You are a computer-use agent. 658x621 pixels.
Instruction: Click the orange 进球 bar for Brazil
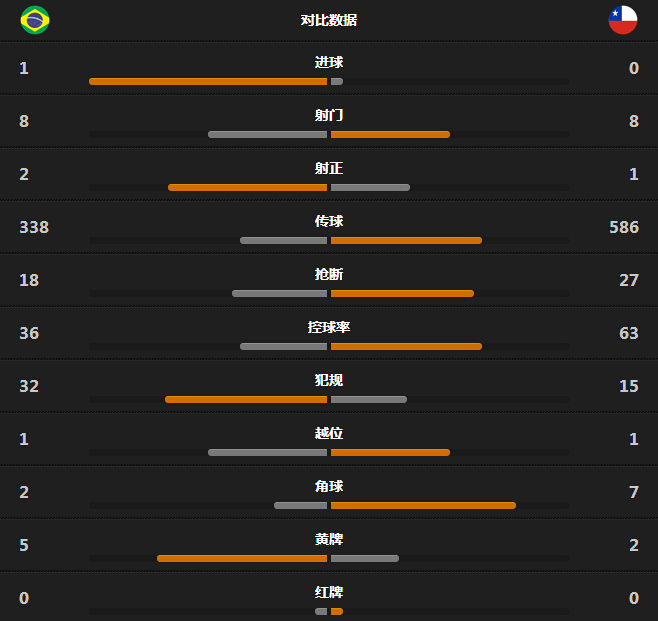pos(208,81)
